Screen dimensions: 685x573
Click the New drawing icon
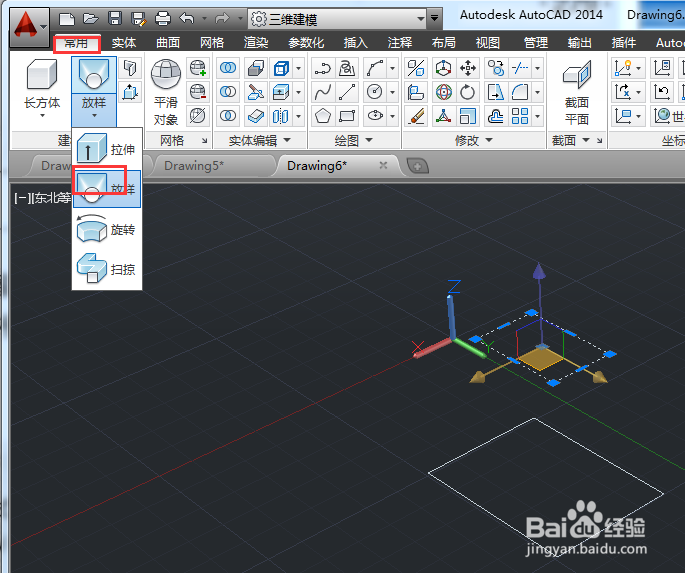tap(67, 19)
